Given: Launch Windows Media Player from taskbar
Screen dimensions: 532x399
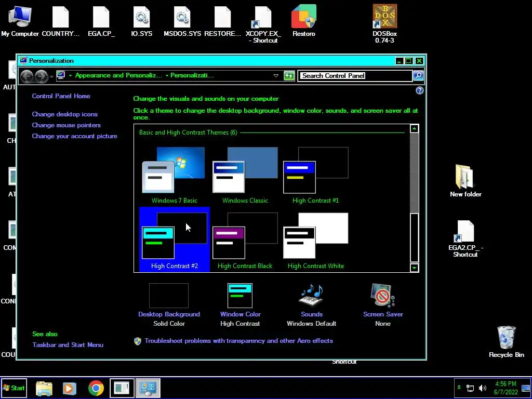Looking at the screenshot, I should pyautogui.click(x=69, y=388).
